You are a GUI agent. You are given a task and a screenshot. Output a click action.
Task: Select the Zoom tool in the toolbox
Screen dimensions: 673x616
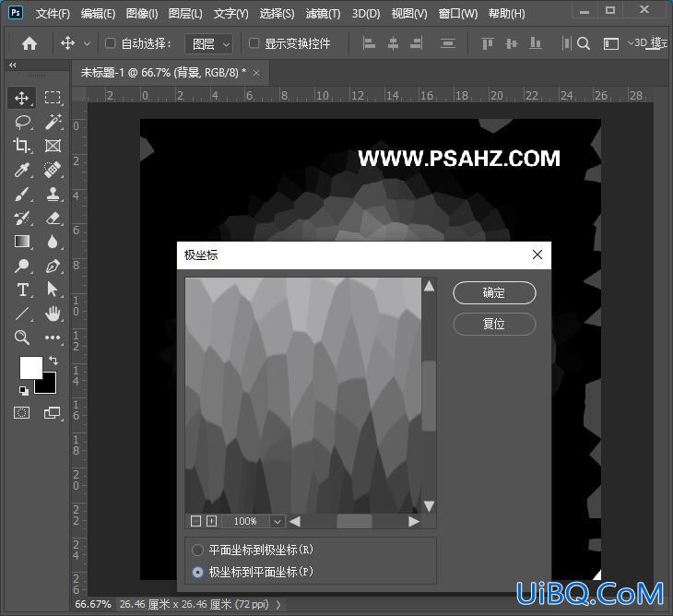22,338
